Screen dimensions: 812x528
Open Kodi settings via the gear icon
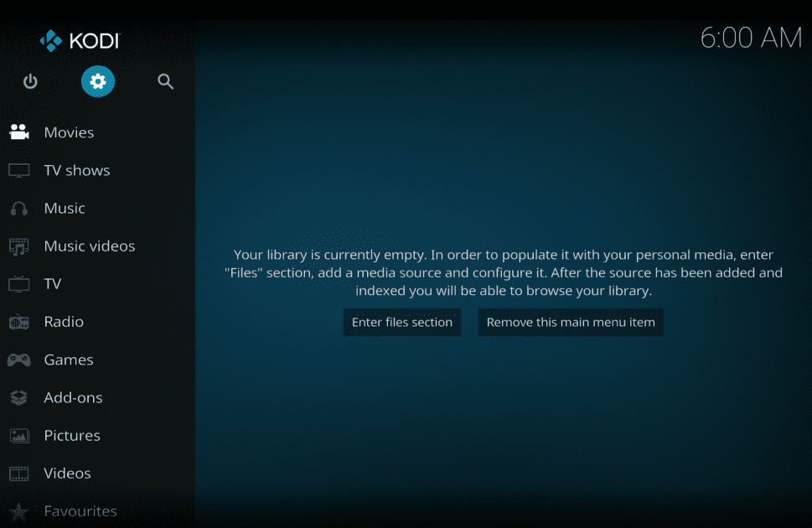pyautogui.click(x=97, y=81)
